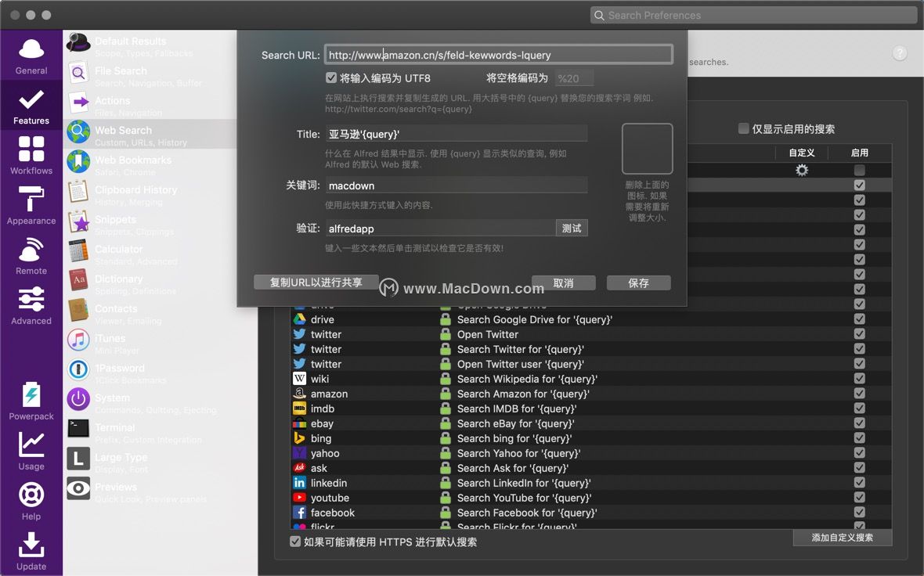Toggle enabled checkbox for wiki search
The width and height of the screenshot is (924, 576).
(x=860, y=379)
